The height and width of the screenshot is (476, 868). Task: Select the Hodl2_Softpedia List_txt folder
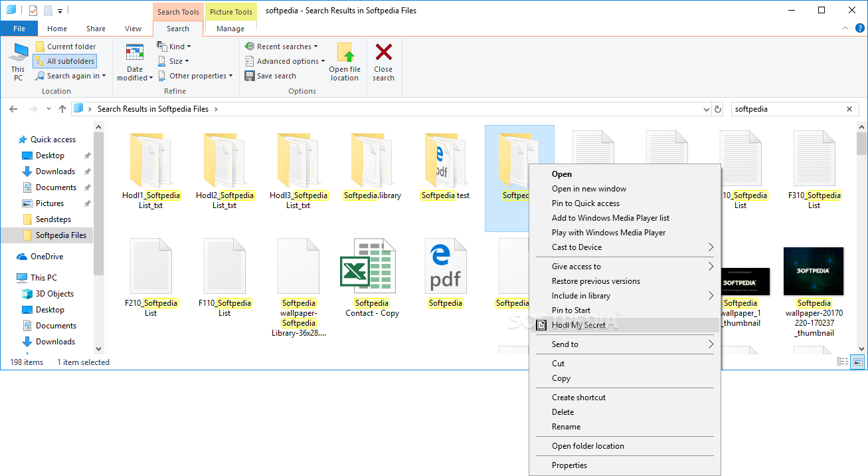pos(224,170)
